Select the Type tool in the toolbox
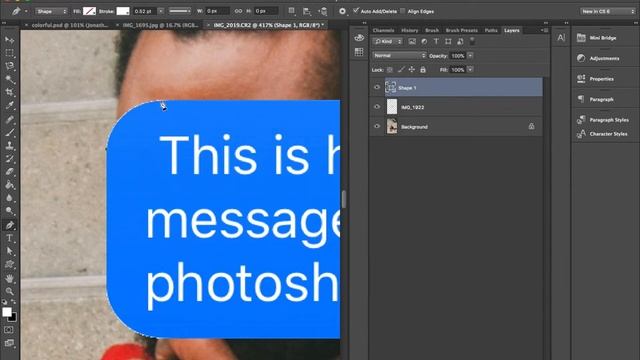 pos(9,238)
